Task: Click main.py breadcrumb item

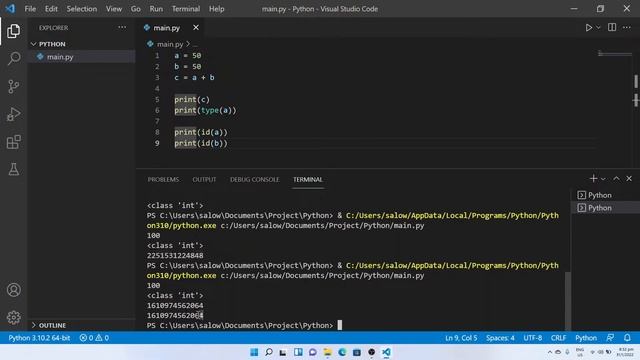Action: pos(170,44)
